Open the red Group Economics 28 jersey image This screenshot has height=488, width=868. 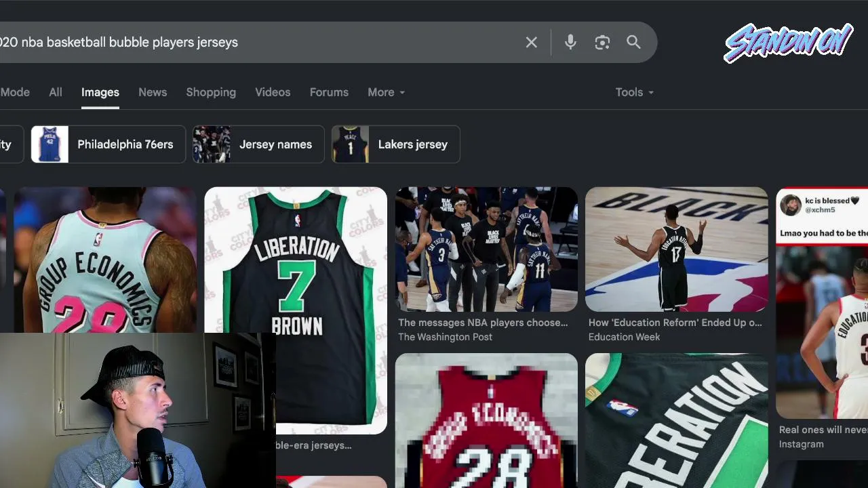click(486, 420)
